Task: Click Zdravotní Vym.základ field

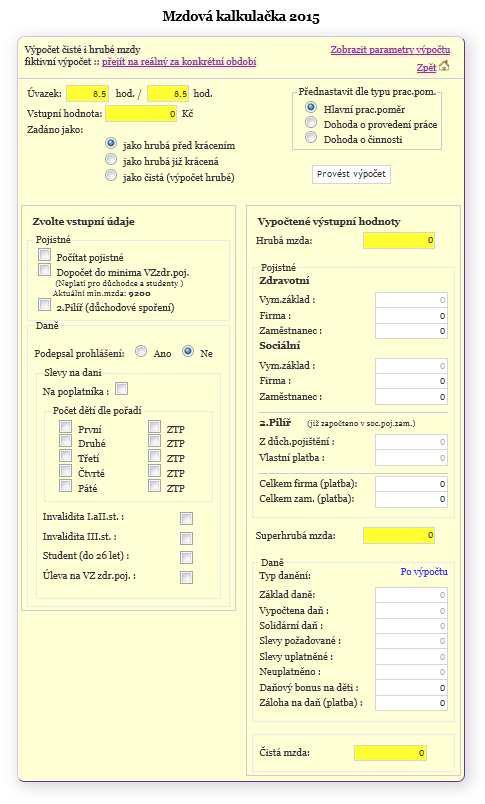Action: (x=411, y=300)
